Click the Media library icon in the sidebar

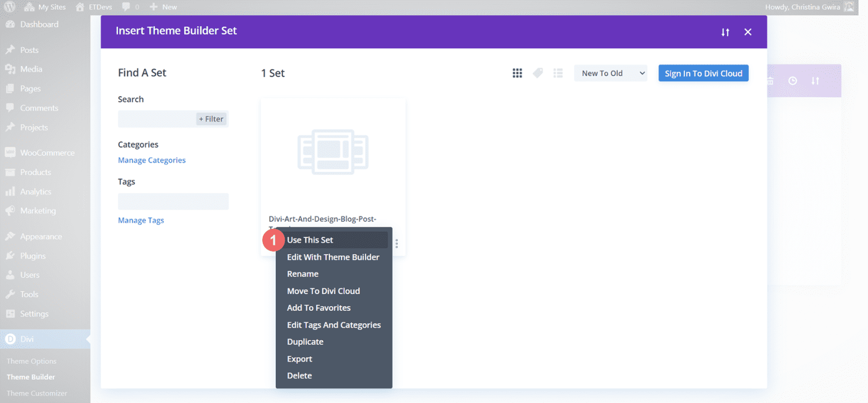point(12,70)
